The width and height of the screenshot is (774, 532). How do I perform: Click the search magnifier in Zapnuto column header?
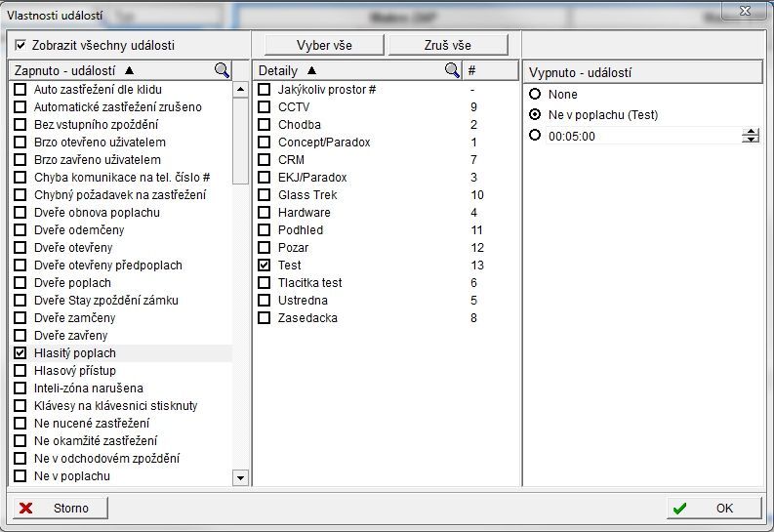(223, 70)
